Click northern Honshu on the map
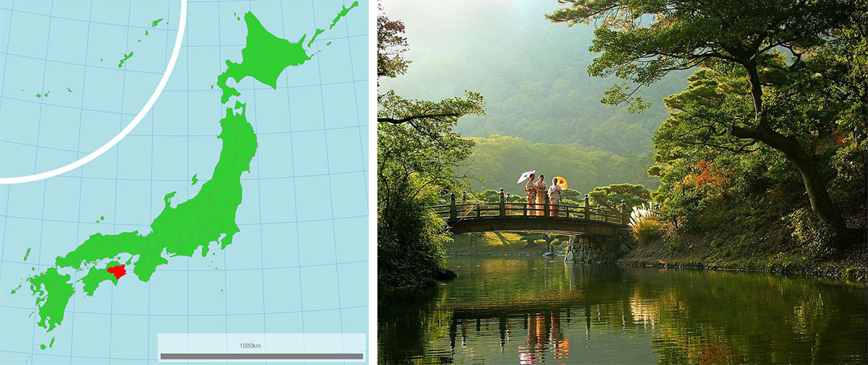The image size is (868, 365). pos(239,145)
